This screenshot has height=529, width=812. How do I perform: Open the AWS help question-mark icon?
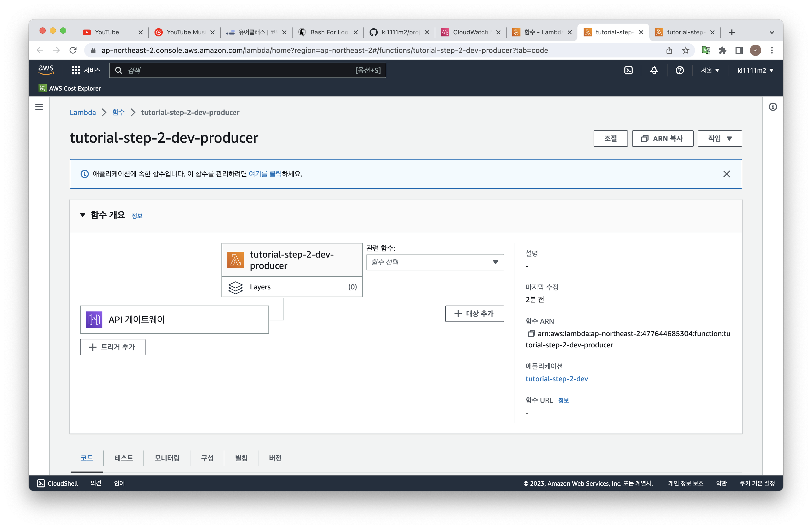click(x=679, y=70)
